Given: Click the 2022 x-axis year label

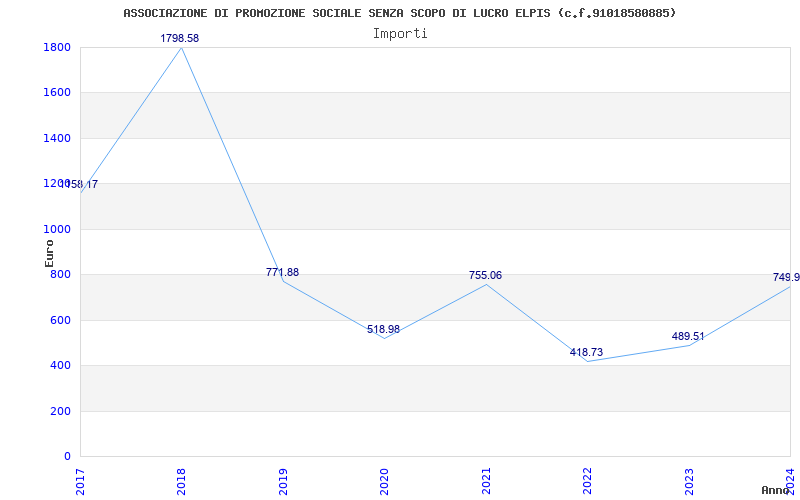Looking at the screenshot, I should 587,482.
